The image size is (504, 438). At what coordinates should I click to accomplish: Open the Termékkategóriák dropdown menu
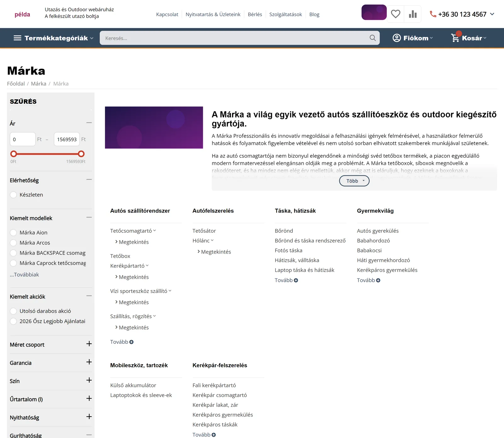[54, 38]
